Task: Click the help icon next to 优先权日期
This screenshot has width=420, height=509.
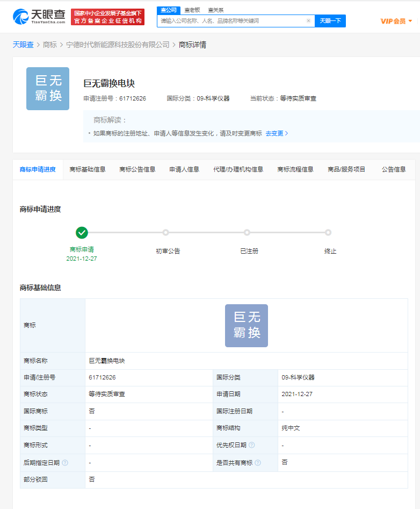Action: [252, 445]
